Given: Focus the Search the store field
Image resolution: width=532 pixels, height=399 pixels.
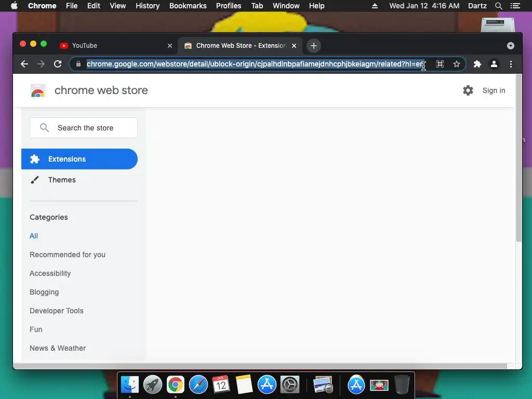Looking at the screenshot, I should click(x=84, y=128).
